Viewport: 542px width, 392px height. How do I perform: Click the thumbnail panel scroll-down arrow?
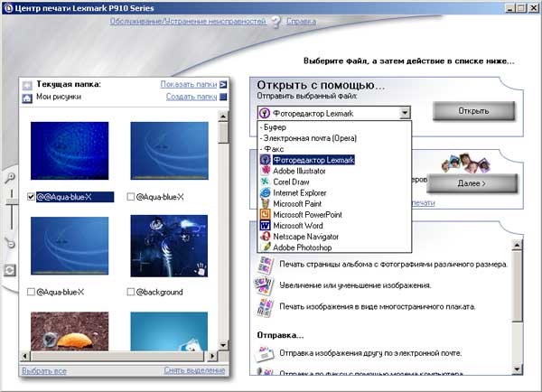coord(223,345)
